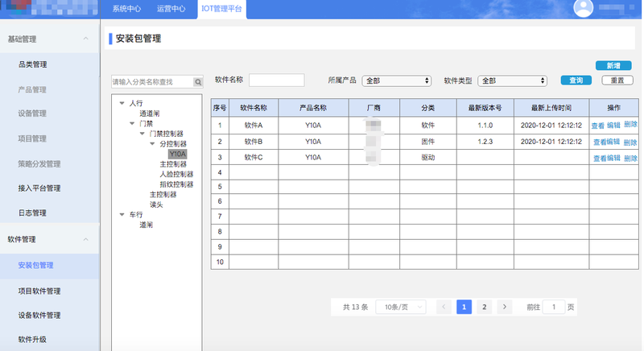This screenshot has height=351, width=644.
Task: Open the 软件类型 dropdown
Action: (x=512, y=81)
